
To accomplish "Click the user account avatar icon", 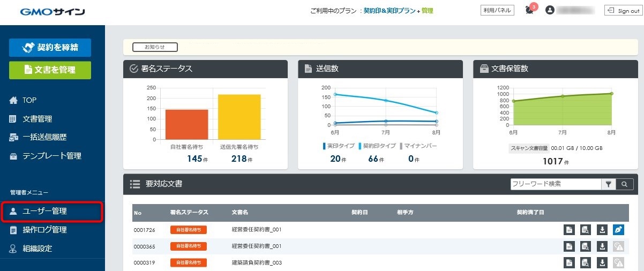I will (549, 10).
